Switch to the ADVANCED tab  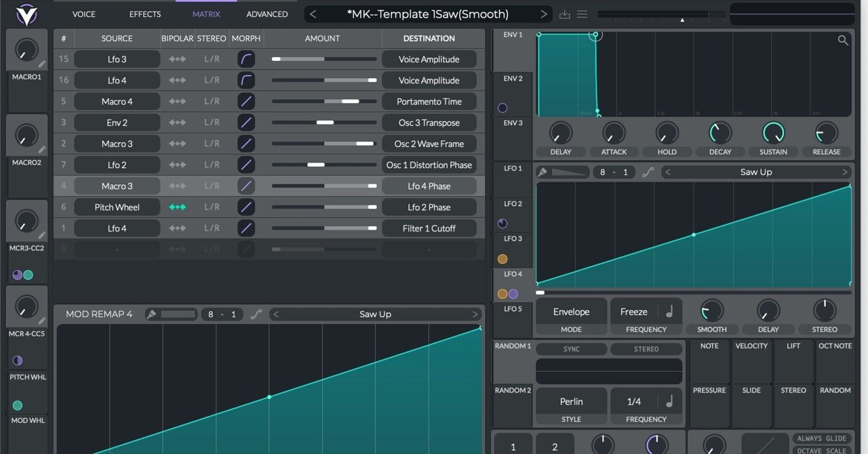pos(267,14)
